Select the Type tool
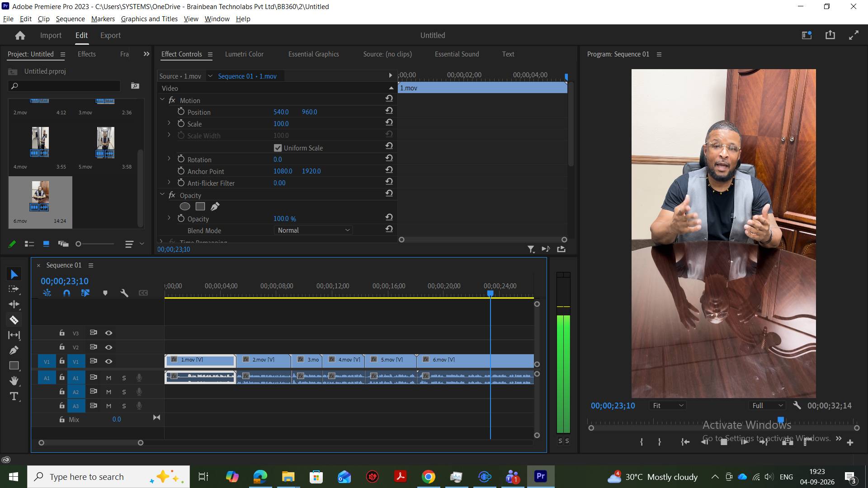This screenshot has width=868, height=488. click(x=14, y=396)
